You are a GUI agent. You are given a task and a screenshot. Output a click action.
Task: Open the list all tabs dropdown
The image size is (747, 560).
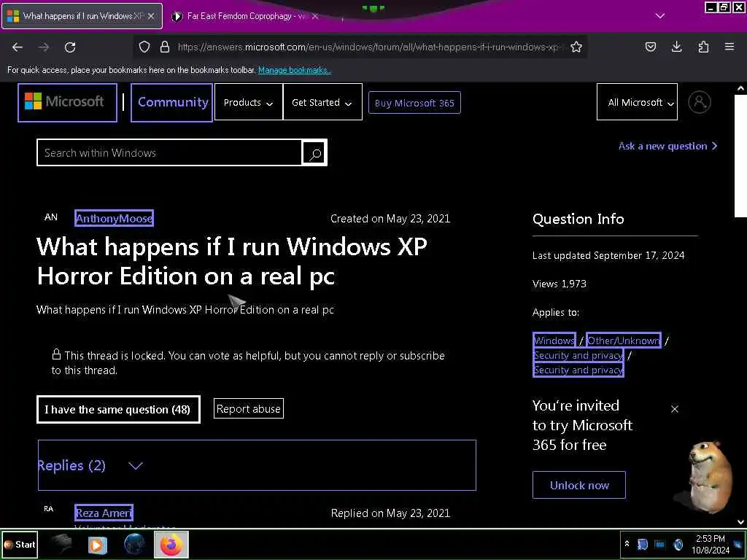pyautogui.click(x=659, y=16)
